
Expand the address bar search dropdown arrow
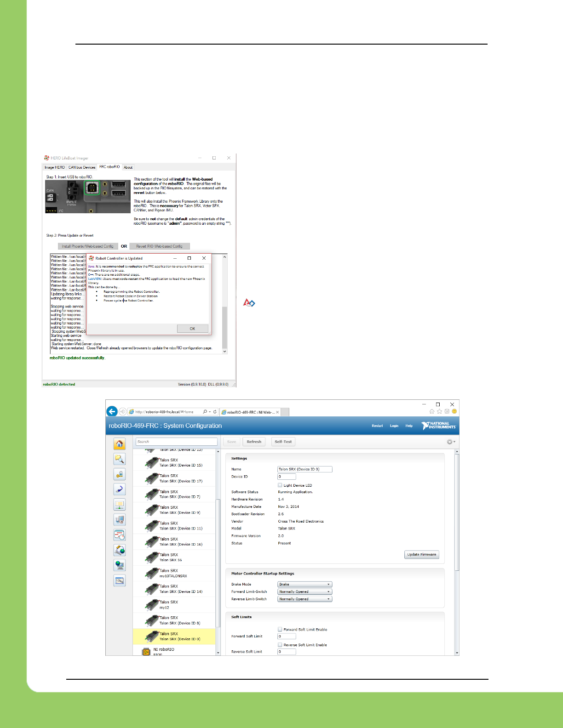(210, 412)
